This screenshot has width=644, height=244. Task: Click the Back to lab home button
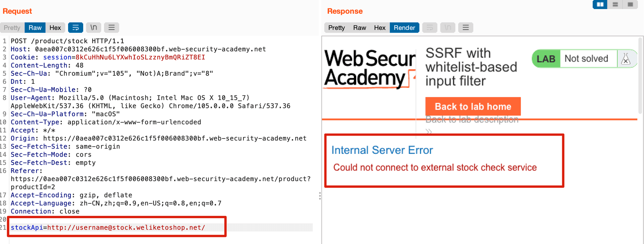point(473,107)
